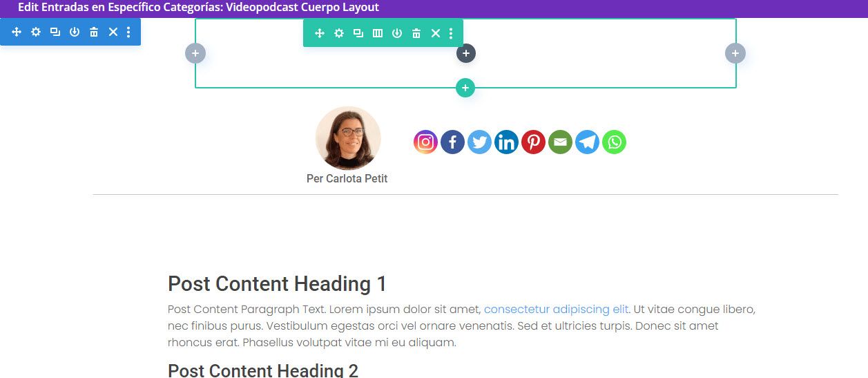
Task: Click green row move icon
Action: 320,33
